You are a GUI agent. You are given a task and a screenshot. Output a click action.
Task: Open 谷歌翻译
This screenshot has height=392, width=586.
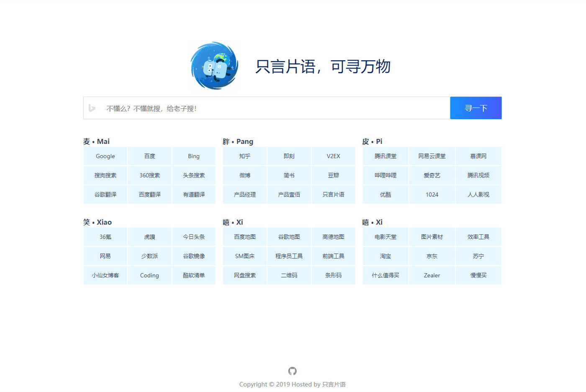tap(105, 195)
